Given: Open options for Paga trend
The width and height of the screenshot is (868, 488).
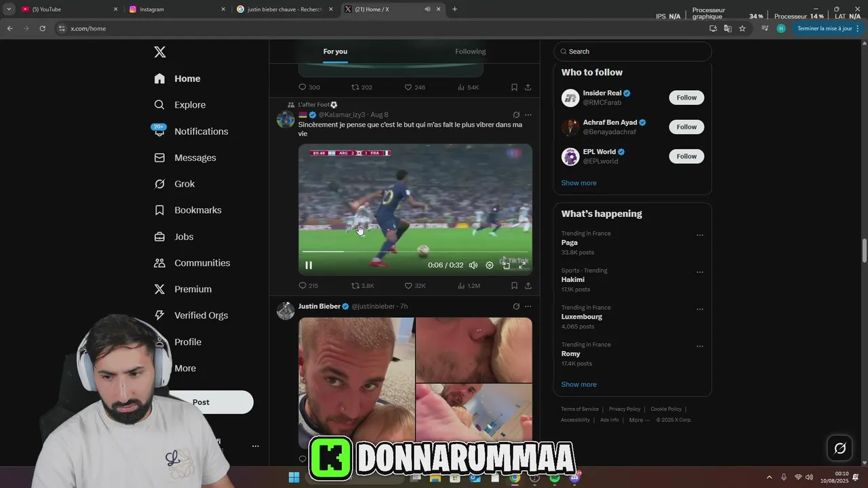Looking at the screenshot, I should (700, 235).
